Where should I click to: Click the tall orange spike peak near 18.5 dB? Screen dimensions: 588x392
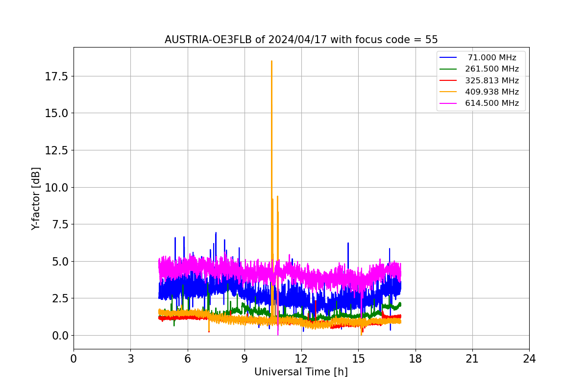271,62
